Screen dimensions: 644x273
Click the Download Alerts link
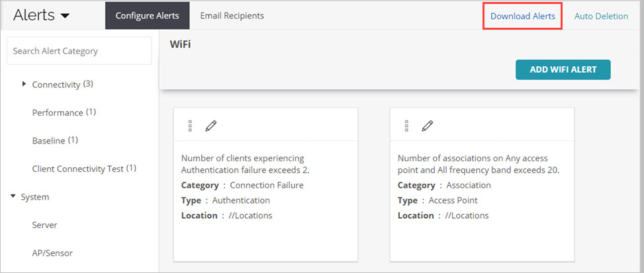(522, 16)
